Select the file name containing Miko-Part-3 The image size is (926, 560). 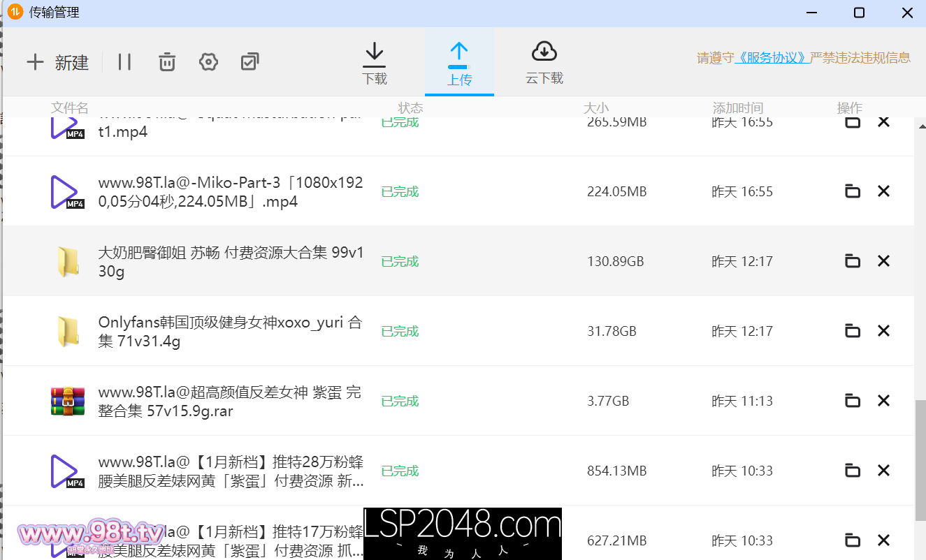(x=231, y=192)
